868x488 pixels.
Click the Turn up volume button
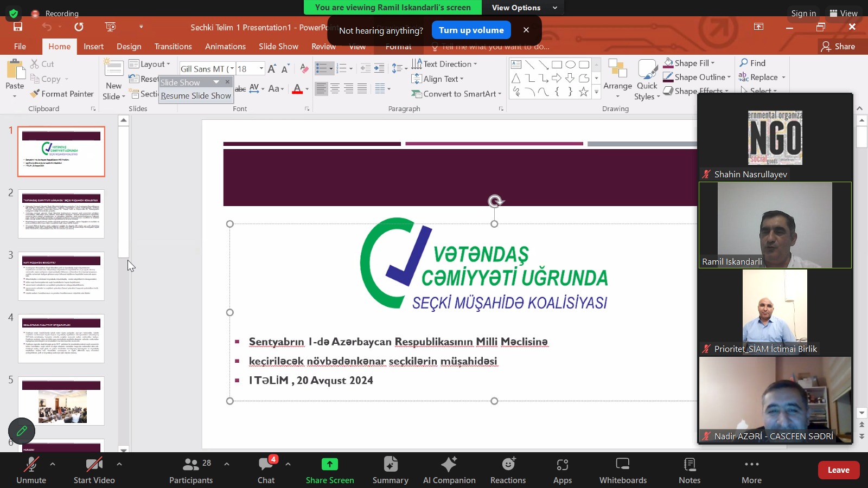[x=471, y=30]
